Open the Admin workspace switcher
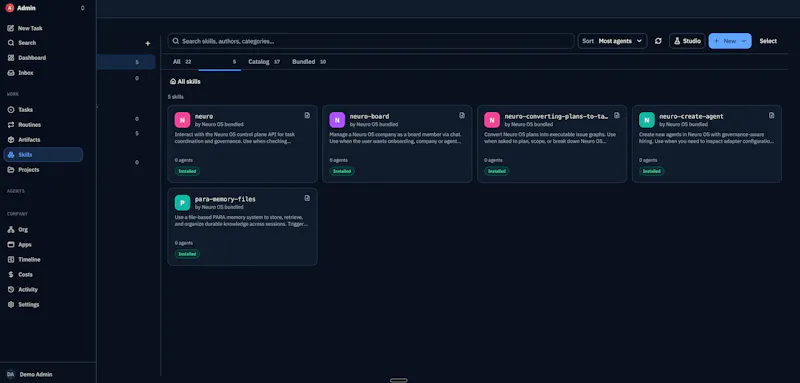 coord(46,8)
